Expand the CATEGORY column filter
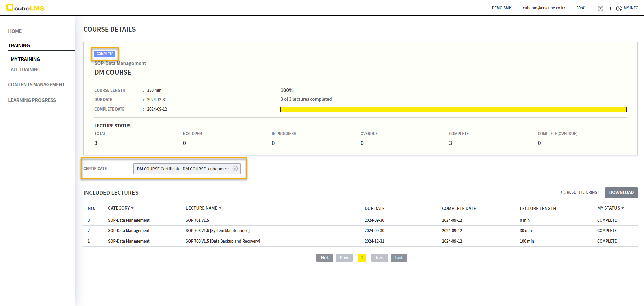 [132, 208]
